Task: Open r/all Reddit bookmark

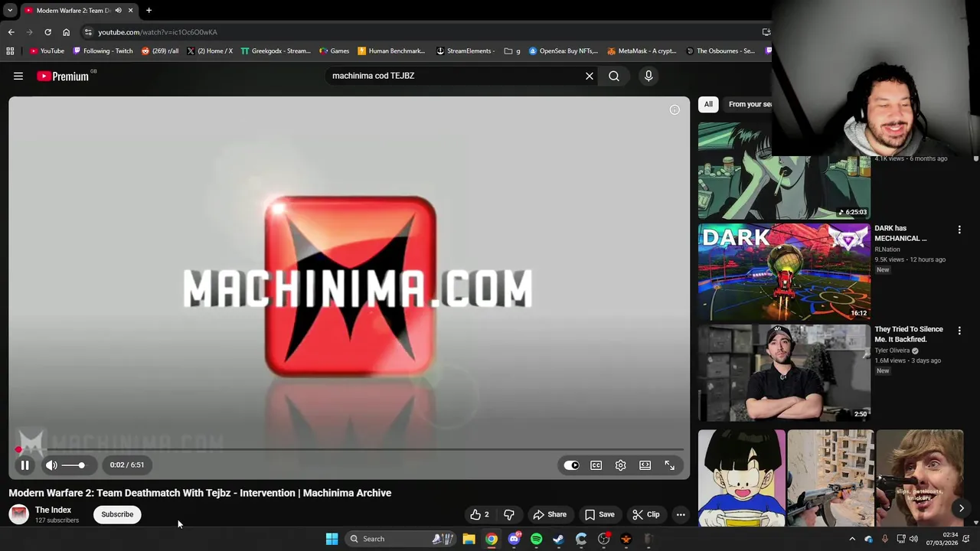Action: 160,51
